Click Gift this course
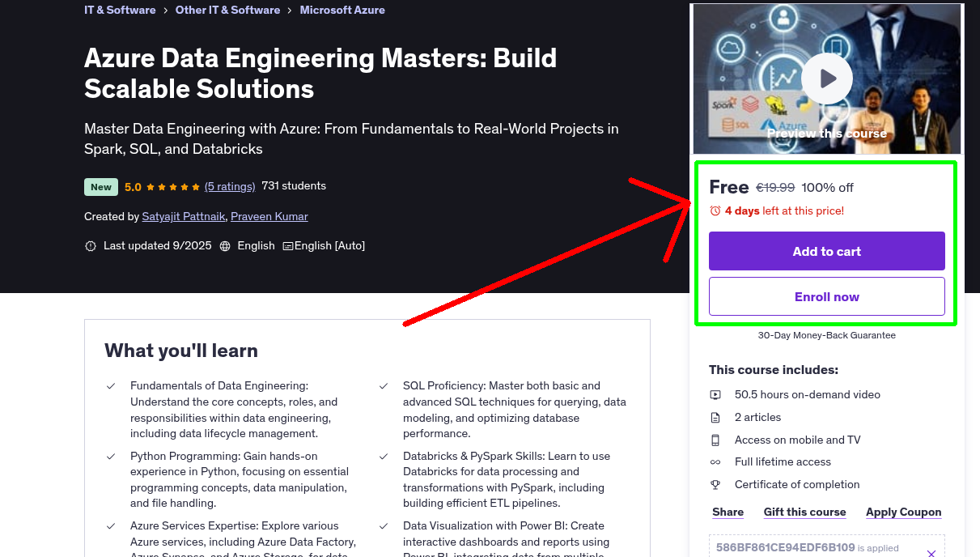 pos(805,512)
